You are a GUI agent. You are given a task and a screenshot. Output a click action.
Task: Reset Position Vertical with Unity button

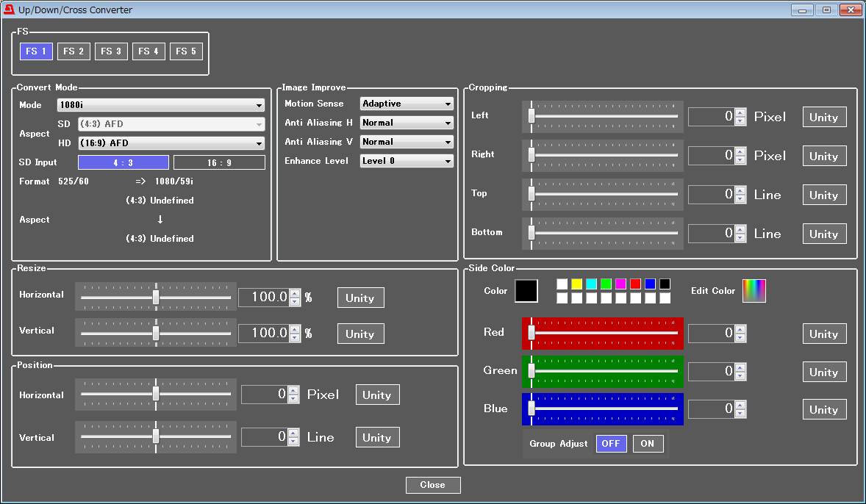(x=377, y=437)
